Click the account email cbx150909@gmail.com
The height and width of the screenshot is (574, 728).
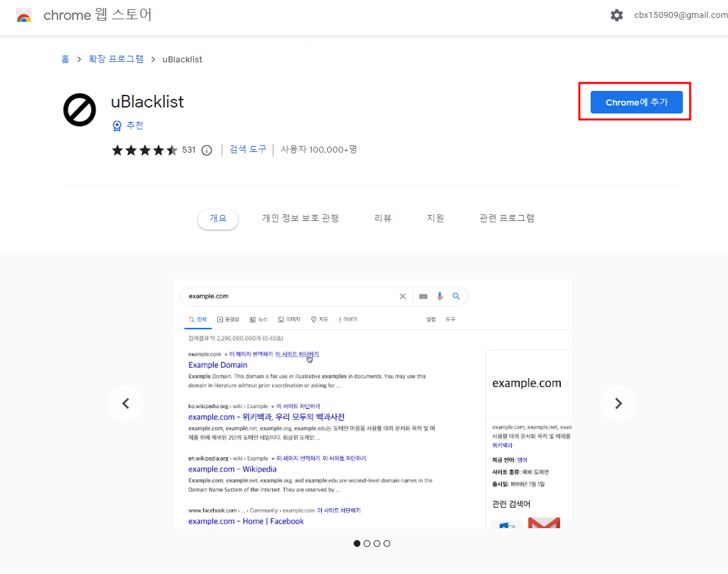pyautogui.click(x=681, y=15)
